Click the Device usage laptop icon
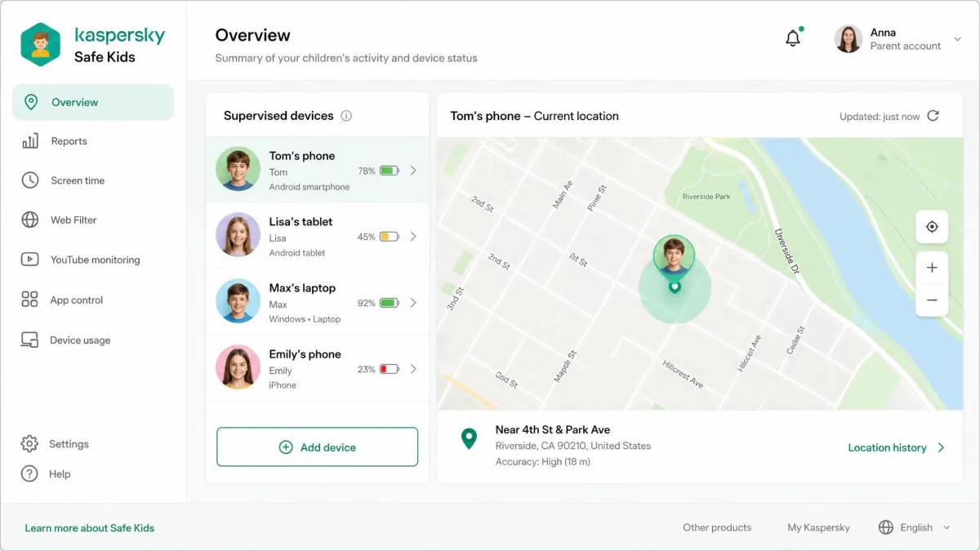 [x=30, y=340]
